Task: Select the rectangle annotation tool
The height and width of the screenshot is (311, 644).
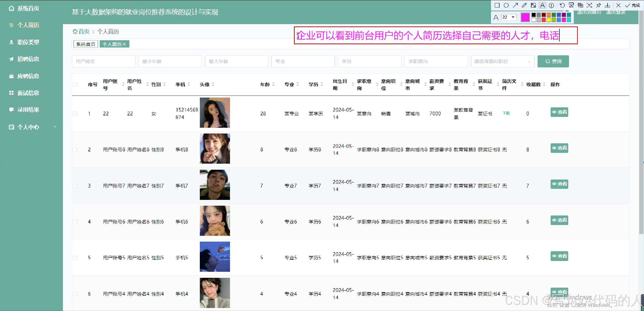Action: (x=497, y=5)
